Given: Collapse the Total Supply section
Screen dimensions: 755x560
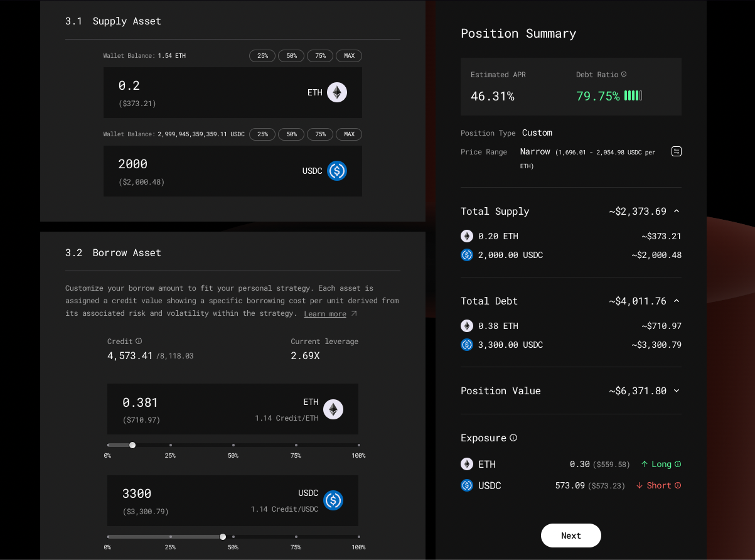Looking at the screenshot, I should [677, 211].
